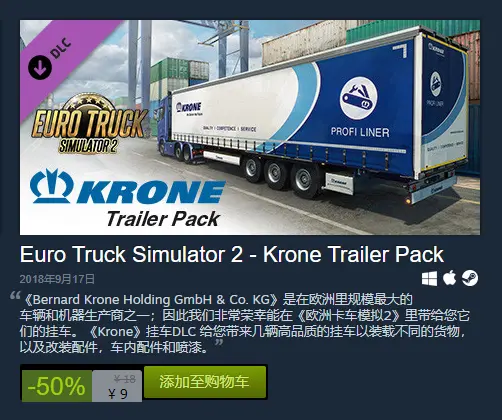The width and height of the screenshot is (502, 420).
Task: Click the Windows platform icon
Action: click(x=429, y=279)
